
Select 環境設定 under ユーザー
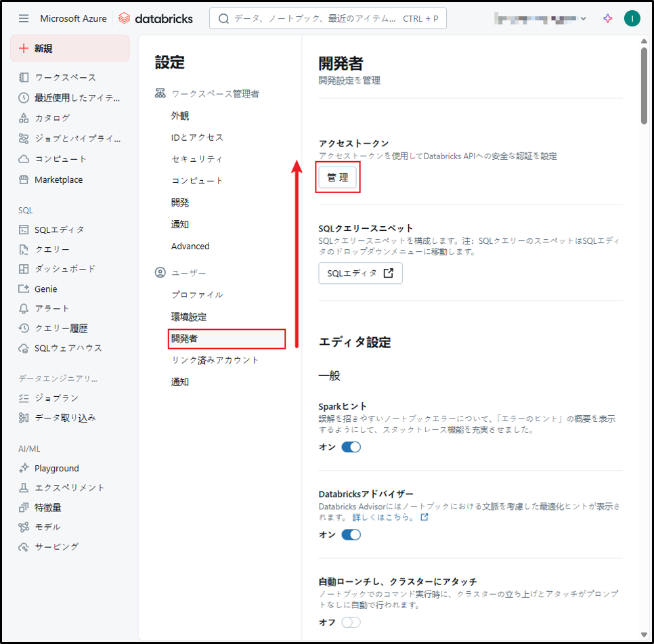coord(189,317)
